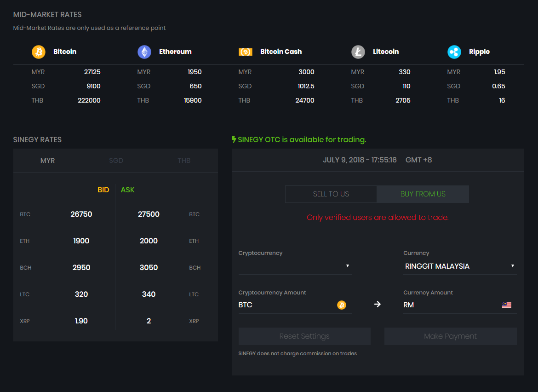Click LTC bid price 320
Viewport: 538px width, 392px height.
[81, 294]
